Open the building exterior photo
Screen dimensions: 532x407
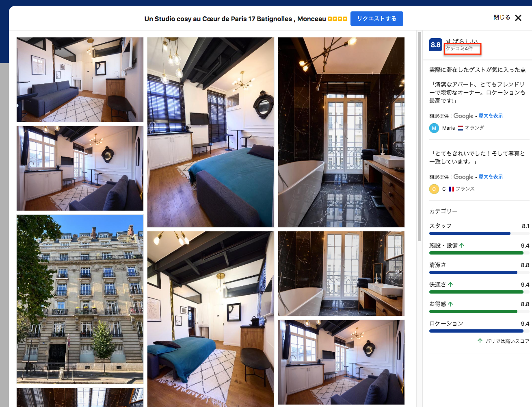(x=80, y=299)
